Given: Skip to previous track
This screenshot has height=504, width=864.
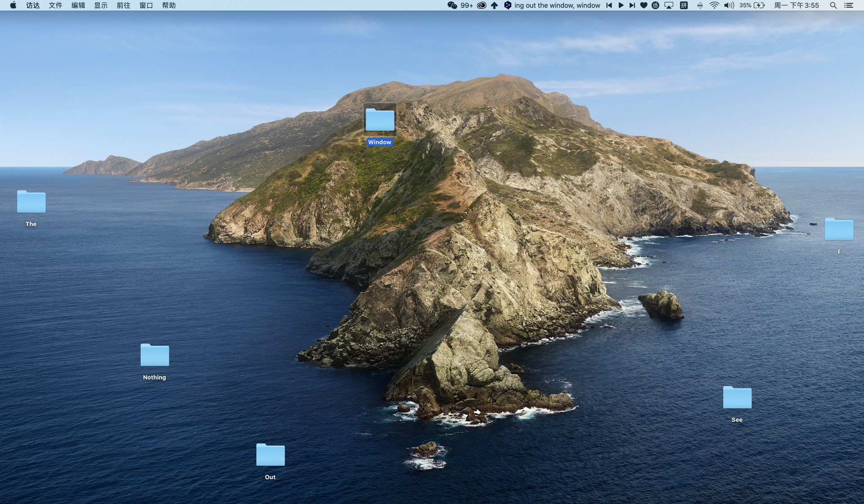Looking at the screenshot, I should click(609, 5).
